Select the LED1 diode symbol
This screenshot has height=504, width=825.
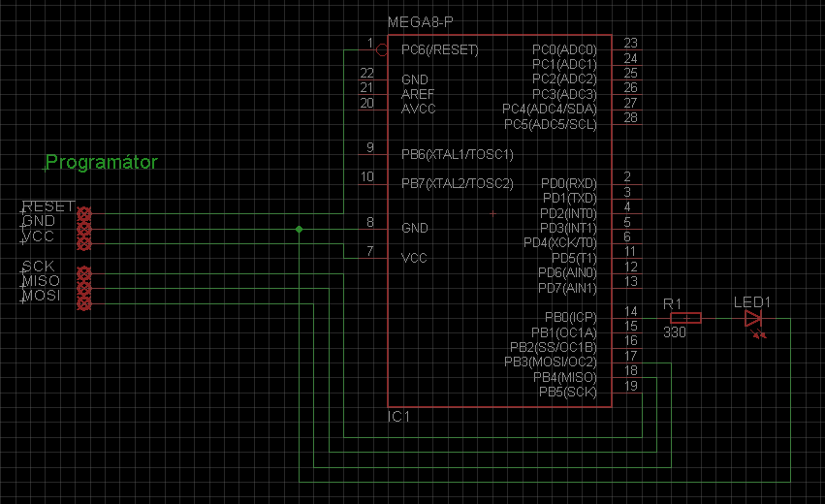tap(753, 318)
